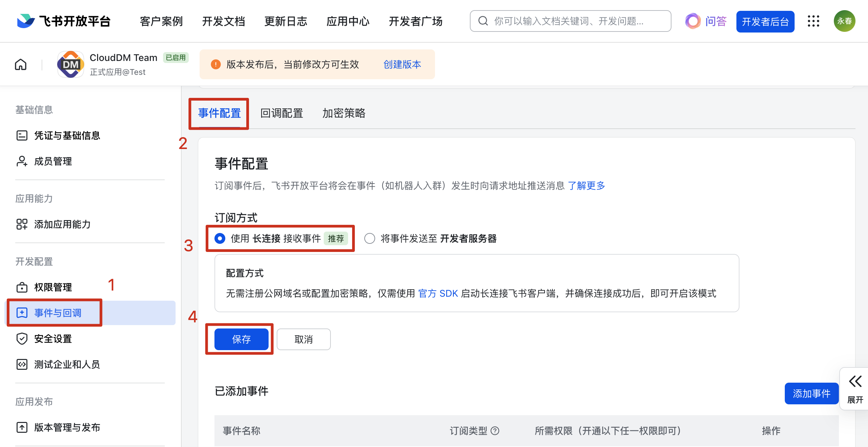The width and height of the screenshot is (868, 447).
Task: Open the 官方 SDK link
Action: click(x=438, y=293)
